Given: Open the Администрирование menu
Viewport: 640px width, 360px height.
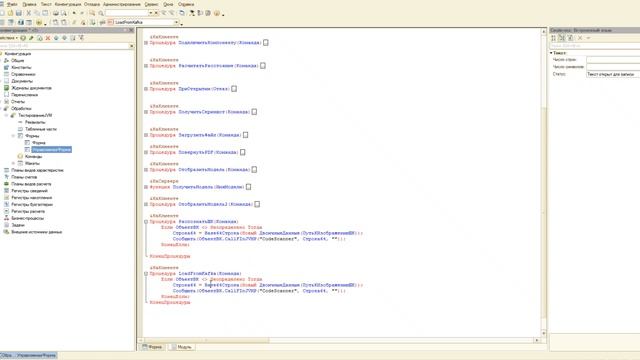Looking at the screenshot, I should 122,4.
